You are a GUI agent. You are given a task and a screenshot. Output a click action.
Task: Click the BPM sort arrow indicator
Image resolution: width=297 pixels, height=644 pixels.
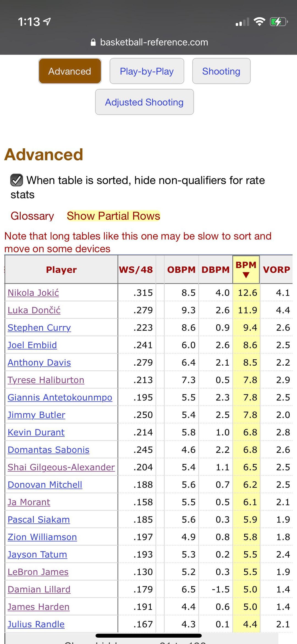[x=246, y=275]
